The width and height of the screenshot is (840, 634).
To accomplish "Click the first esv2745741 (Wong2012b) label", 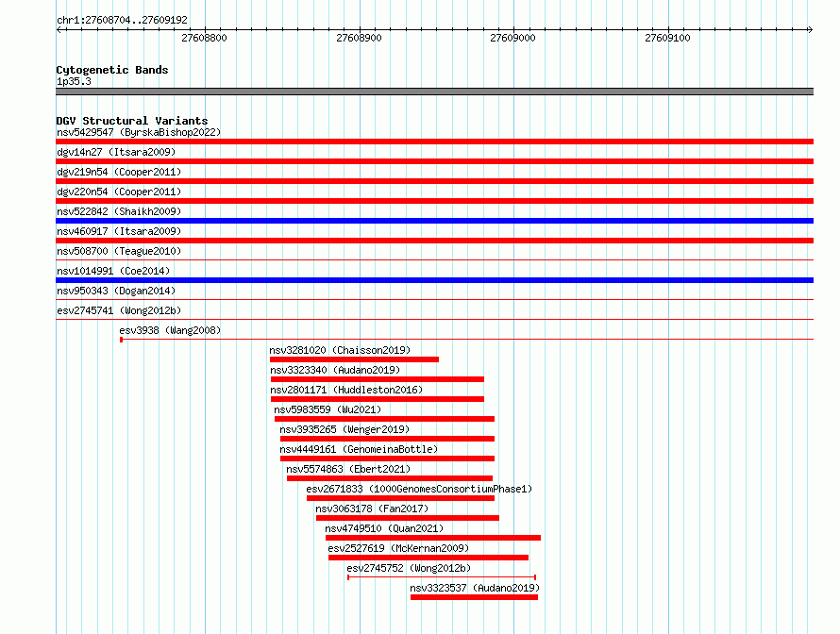I will 119,310.
